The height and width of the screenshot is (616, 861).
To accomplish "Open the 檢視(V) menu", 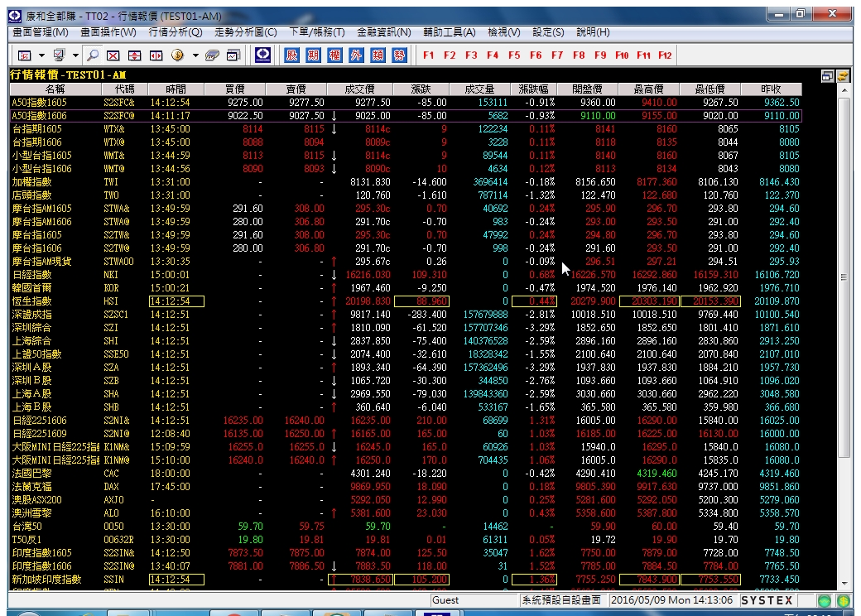I will [504, 32].
